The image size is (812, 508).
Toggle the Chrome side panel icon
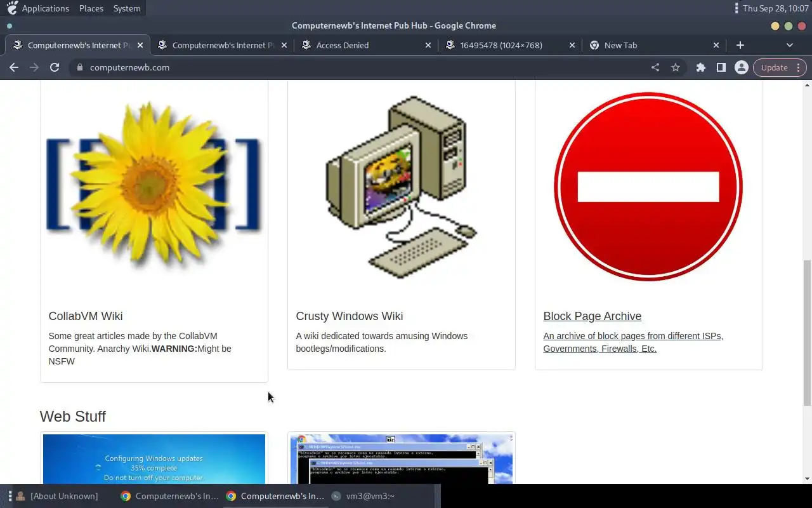pos(721,67)
